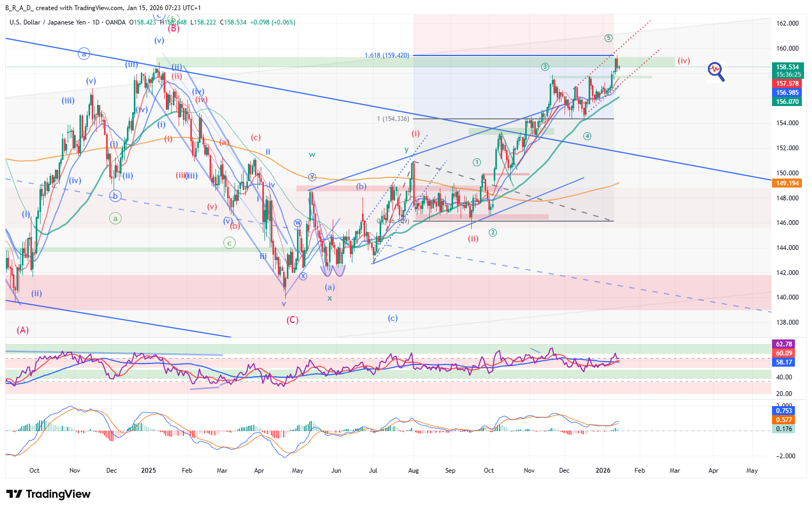Click the red (iv) label right of chart
This screenshot has height=510, width=812.
684,61
